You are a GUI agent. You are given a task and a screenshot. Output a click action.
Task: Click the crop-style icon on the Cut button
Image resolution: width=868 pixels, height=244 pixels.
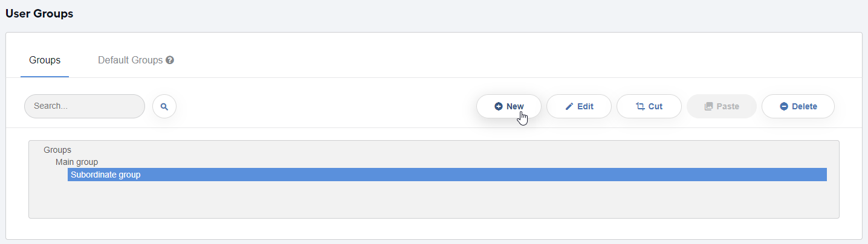(640, 106)
